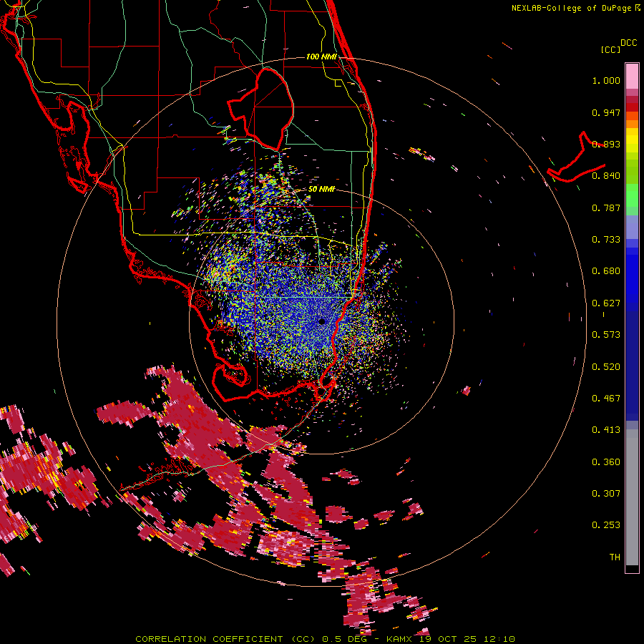
Task: Click the 0.893 color scale value
Action: [606, 144]
